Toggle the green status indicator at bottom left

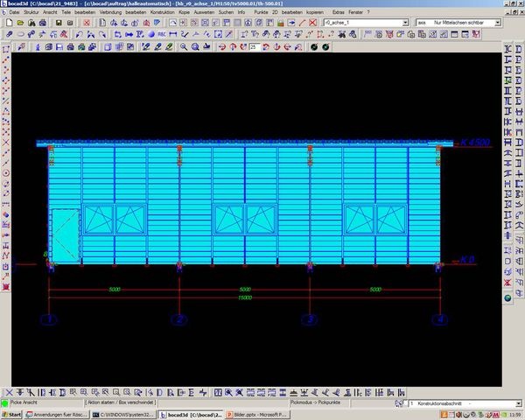(4, 402)
